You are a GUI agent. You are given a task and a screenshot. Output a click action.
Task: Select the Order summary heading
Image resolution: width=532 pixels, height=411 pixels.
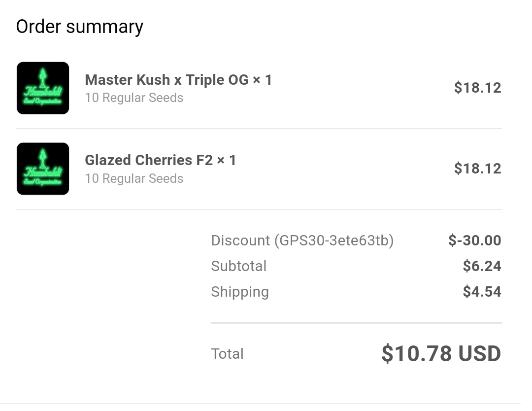pyautogui.click(x=80, y=27)
